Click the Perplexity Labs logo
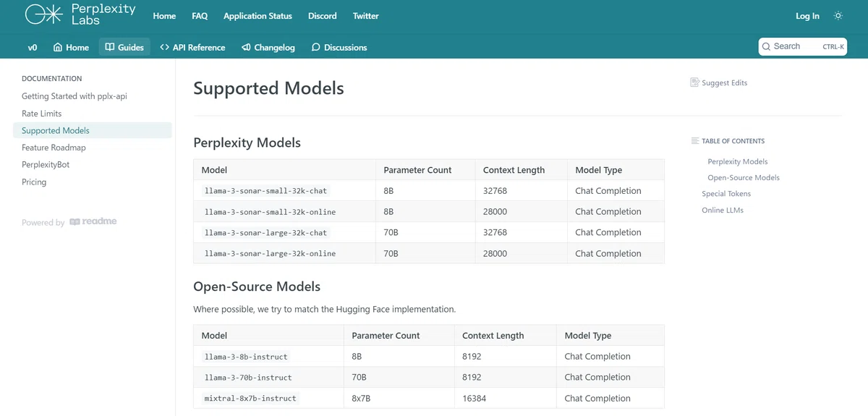Screen dimensions: 868x416 [x=80, y=14]
